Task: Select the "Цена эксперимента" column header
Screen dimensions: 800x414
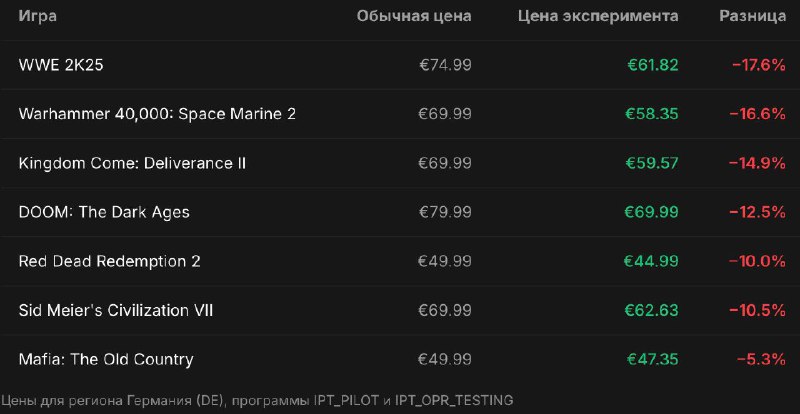Action: [598, 16]
